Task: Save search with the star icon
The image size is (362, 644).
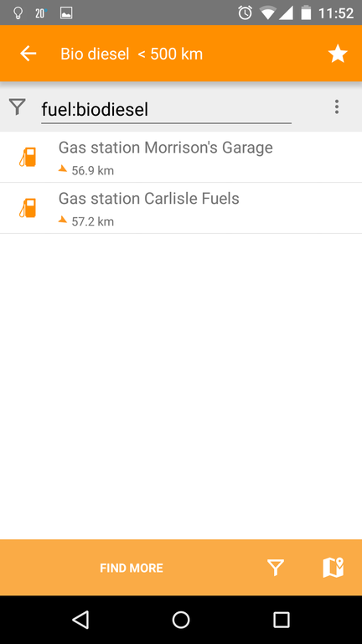Action: (x=338, y=54)
